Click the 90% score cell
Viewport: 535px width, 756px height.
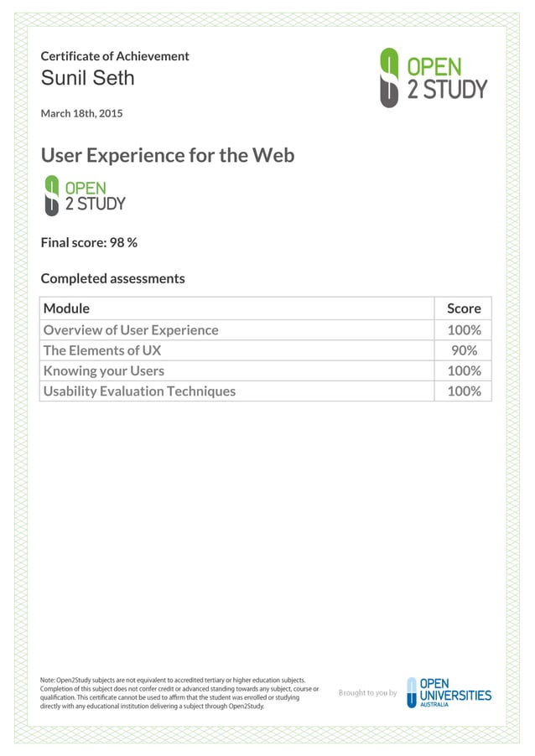tap(464, 350)
